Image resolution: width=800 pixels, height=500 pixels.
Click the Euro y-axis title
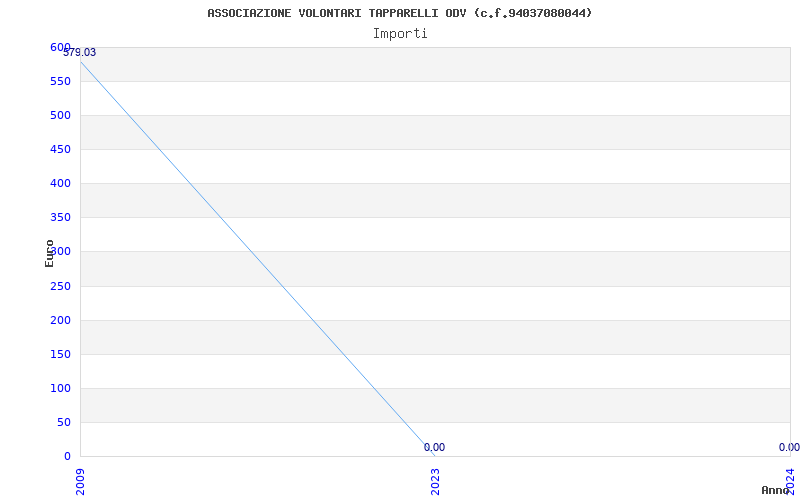pyautogui.click(x=49, y=254)
